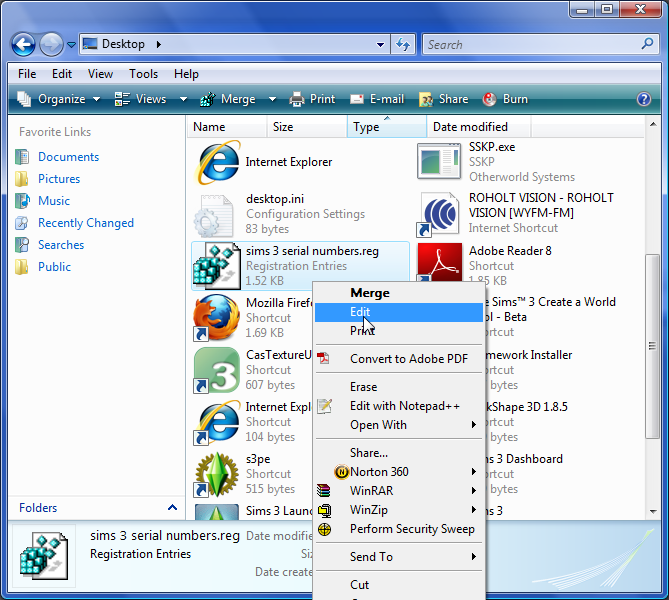Screen dimensions: 669x600
Task: Click the file list vertical scrollbar thumb
Action: pyautogui.click(x=652, y=346)
